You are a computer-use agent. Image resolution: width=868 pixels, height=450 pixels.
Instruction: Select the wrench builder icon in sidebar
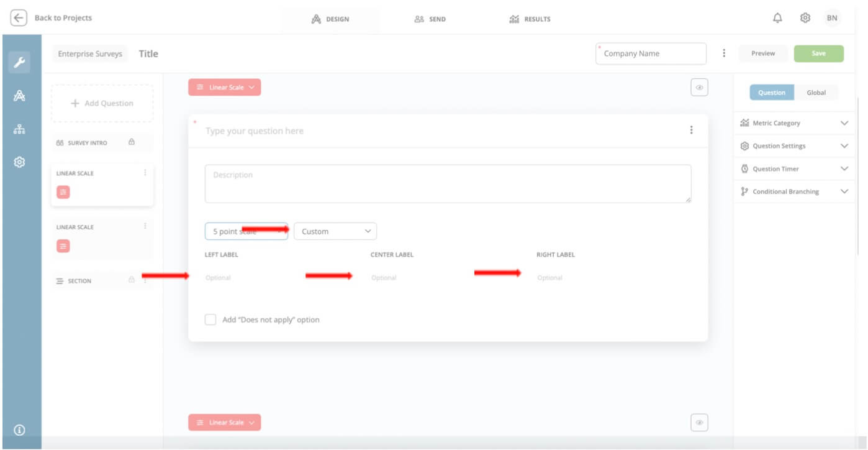tap(19, 62)
